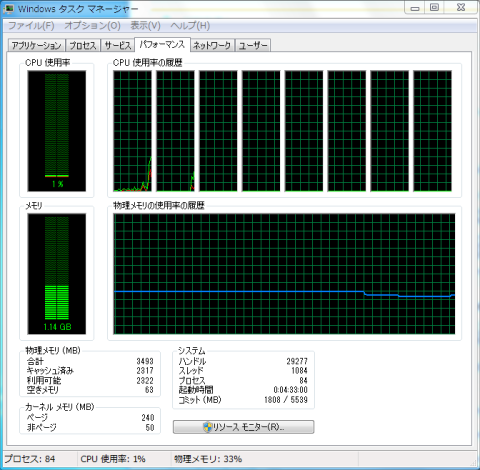Switch to the プロセス tab
The image size is (480, 470).
click(x=83, y=45)
